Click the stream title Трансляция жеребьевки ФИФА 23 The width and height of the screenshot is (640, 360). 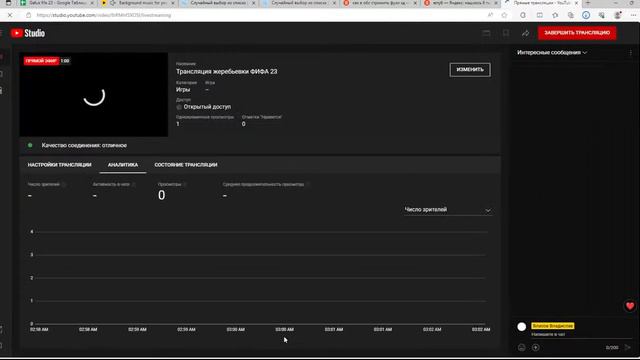(x=227, y=71)
